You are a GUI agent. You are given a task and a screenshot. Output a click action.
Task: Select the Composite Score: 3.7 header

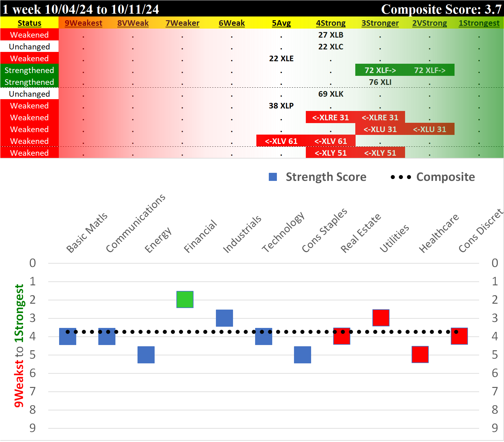[x=442, y=9]
